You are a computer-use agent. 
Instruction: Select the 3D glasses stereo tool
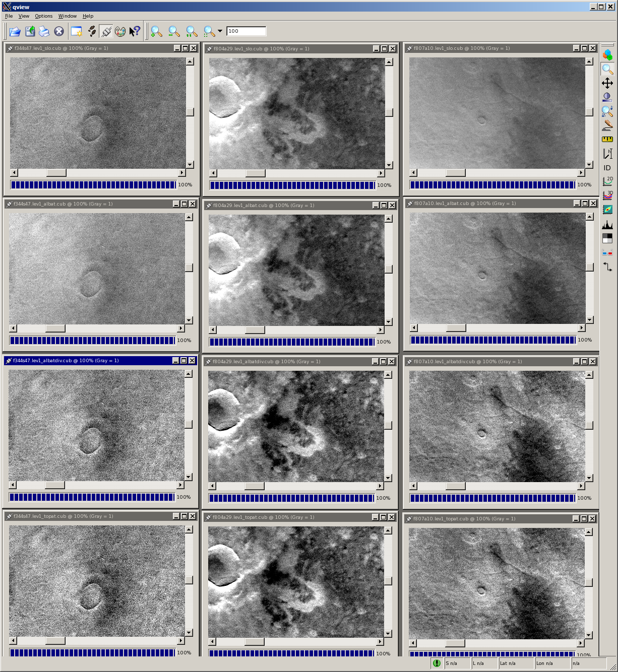607,252
